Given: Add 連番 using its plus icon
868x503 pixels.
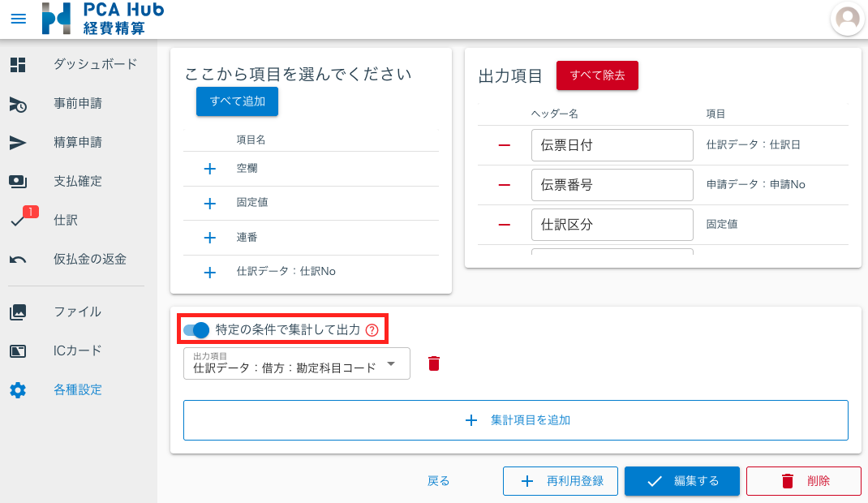Looking at the screenshot, I should (209, 237).
